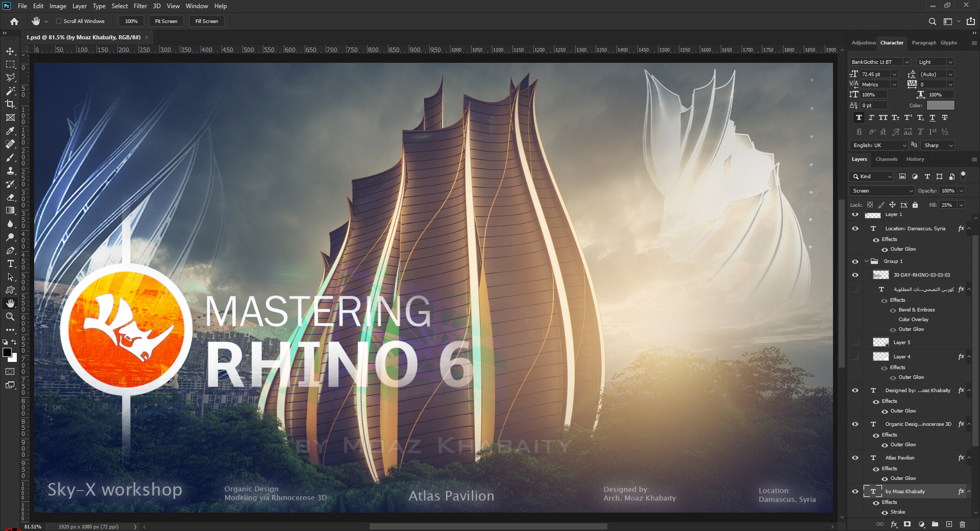
Task: Open the English: UK language dropdown
Action: [878, 145]
